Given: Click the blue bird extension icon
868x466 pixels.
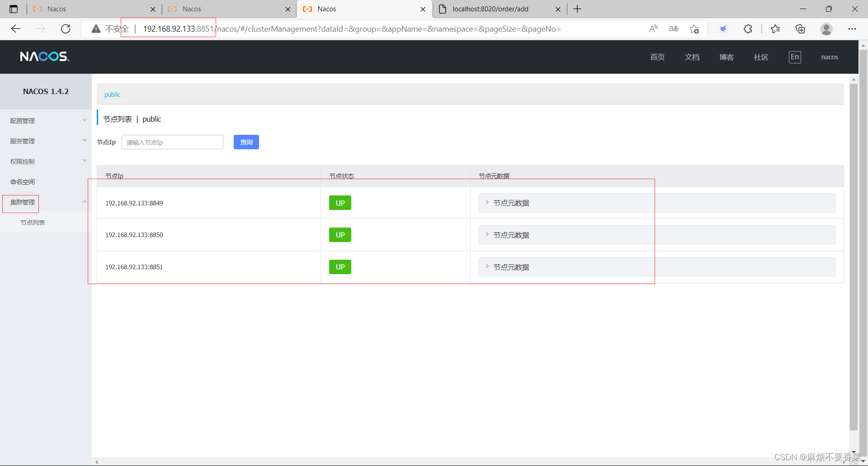Looking at the screenshot, I should 723,29.
